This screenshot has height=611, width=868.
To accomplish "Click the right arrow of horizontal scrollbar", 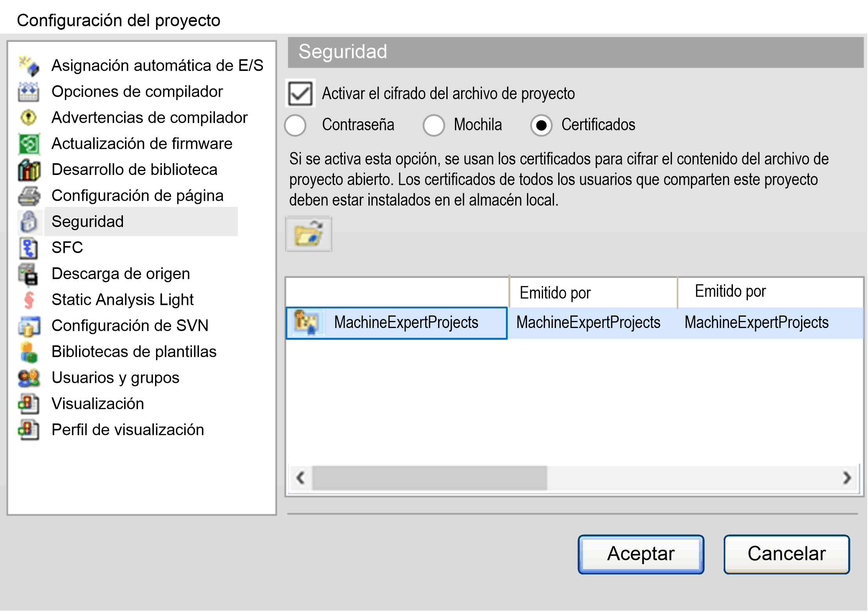I will coord(846,478).
